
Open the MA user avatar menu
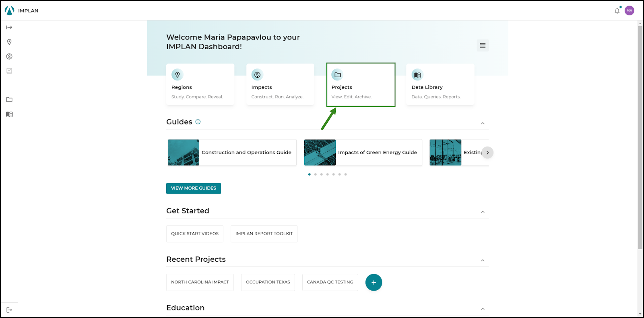pyautogui.click(x=630, y=10)
